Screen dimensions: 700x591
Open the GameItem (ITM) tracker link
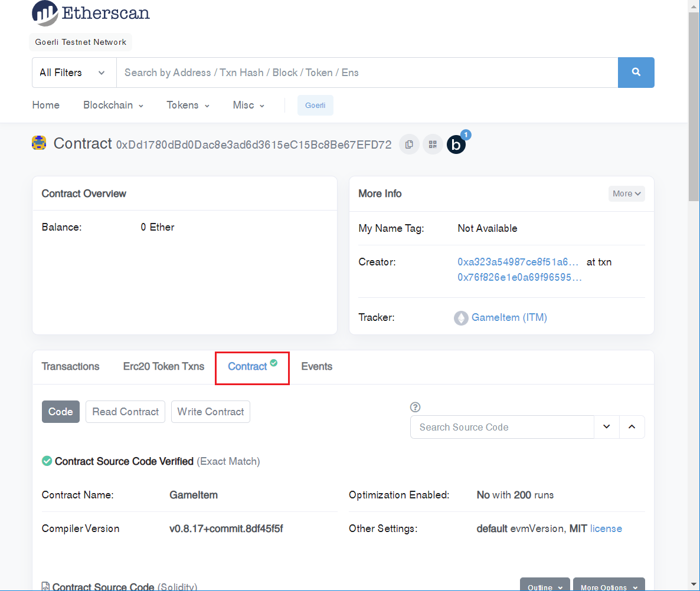coord(509,317)
